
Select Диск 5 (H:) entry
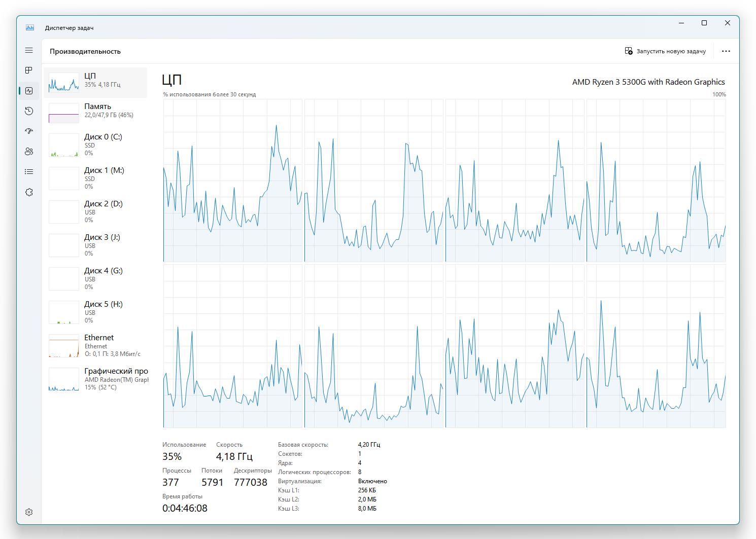(x=95, y=312)
